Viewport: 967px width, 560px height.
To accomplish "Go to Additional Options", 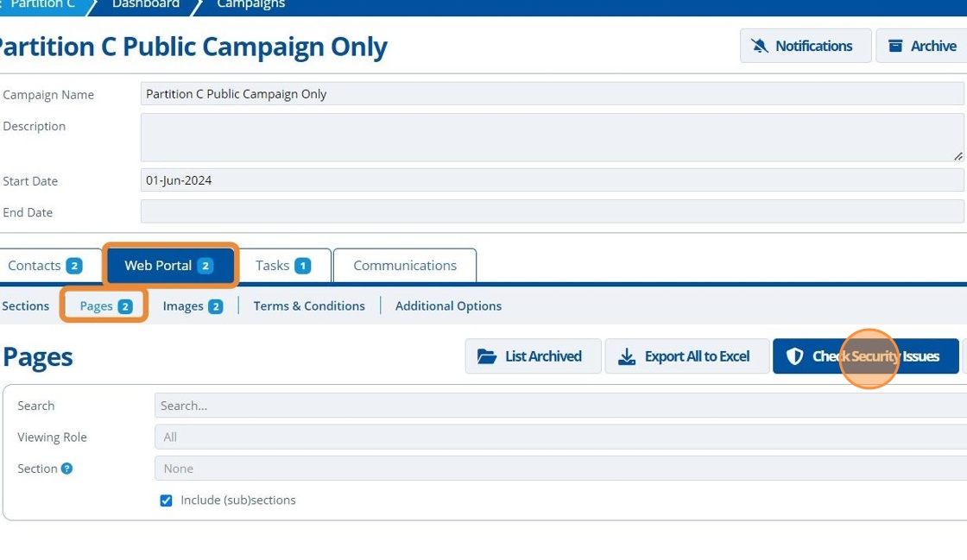I will 448,306.
